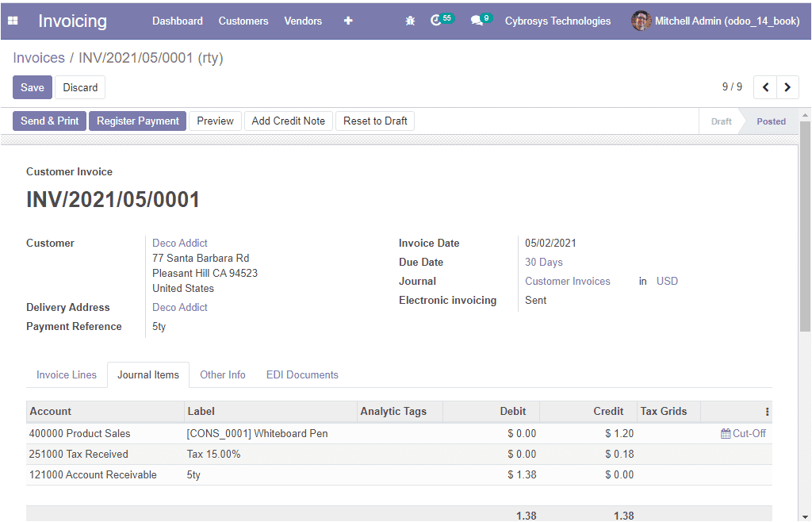
Task: Open column options kebab icon in table
Action: coord(767,412)
